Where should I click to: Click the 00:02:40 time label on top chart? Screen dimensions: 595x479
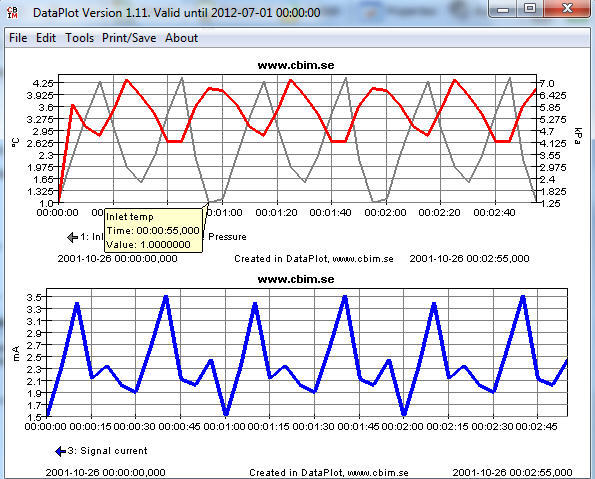coord(494,213)
